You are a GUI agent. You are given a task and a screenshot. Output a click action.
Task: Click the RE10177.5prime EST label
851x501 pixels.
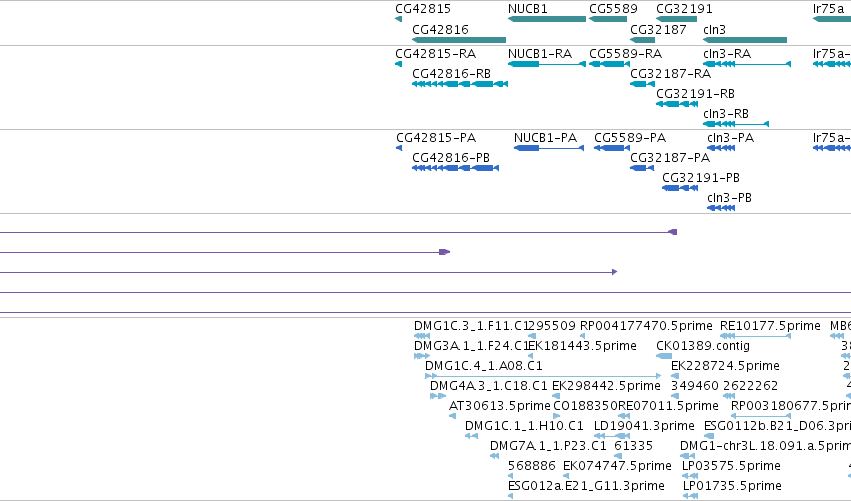770,326
